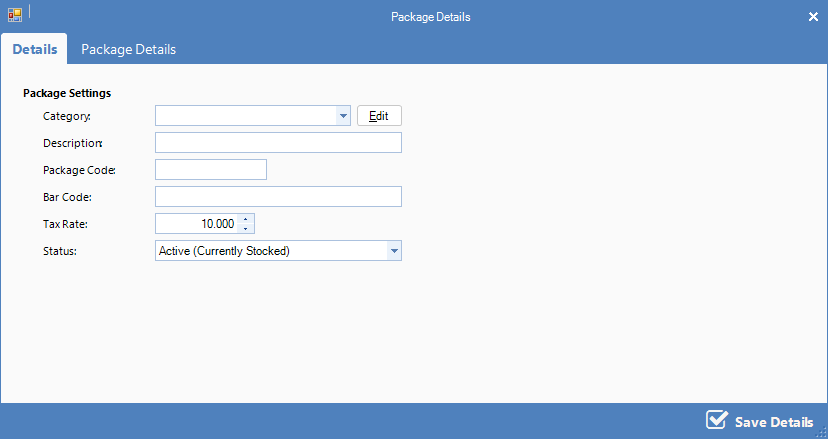Click the Package Details window title text

[x=430, y=17]
